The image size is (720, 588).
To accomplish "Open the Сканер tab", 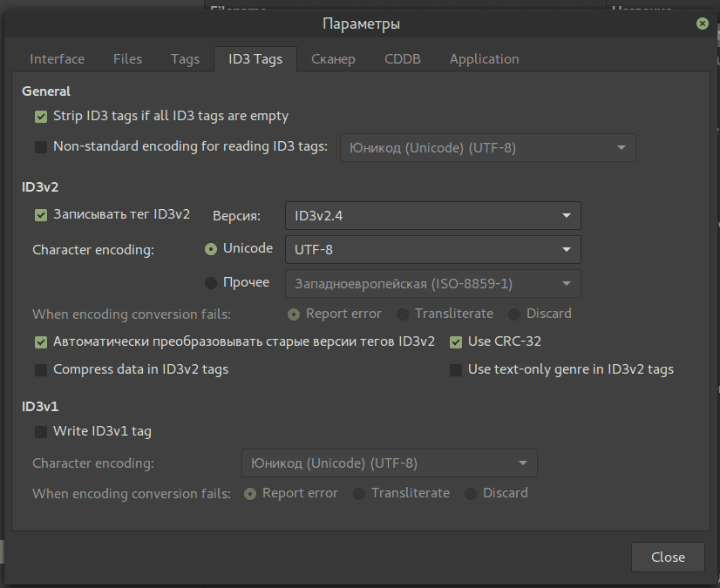I will 333,59.
